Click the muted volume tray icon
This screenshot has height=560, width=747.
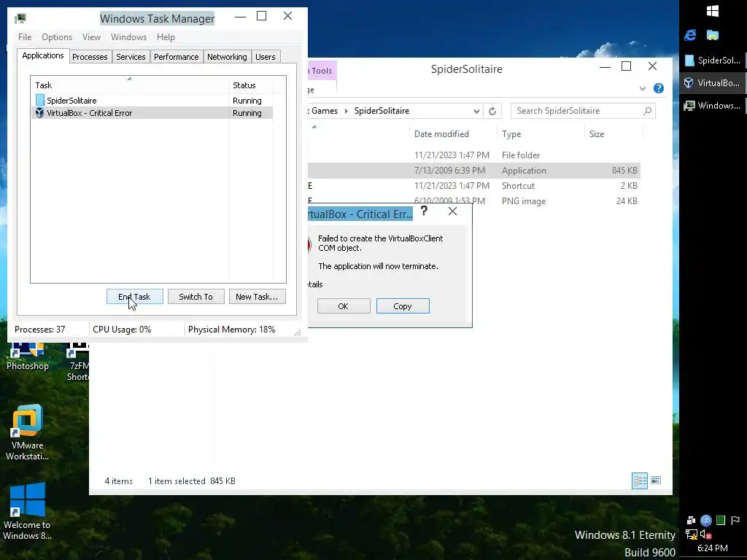click(x=705, y=534)
